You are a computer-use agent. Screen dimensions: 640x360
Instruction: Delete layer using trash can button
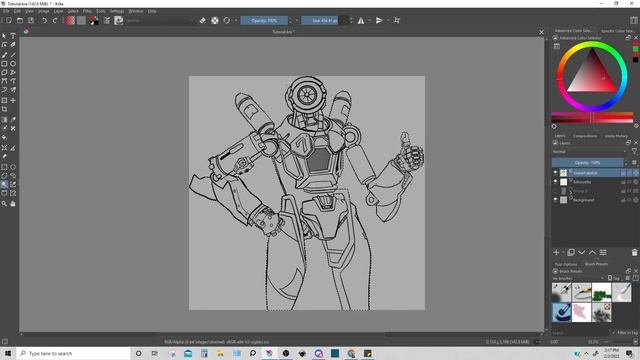click(x=634, y=253)
